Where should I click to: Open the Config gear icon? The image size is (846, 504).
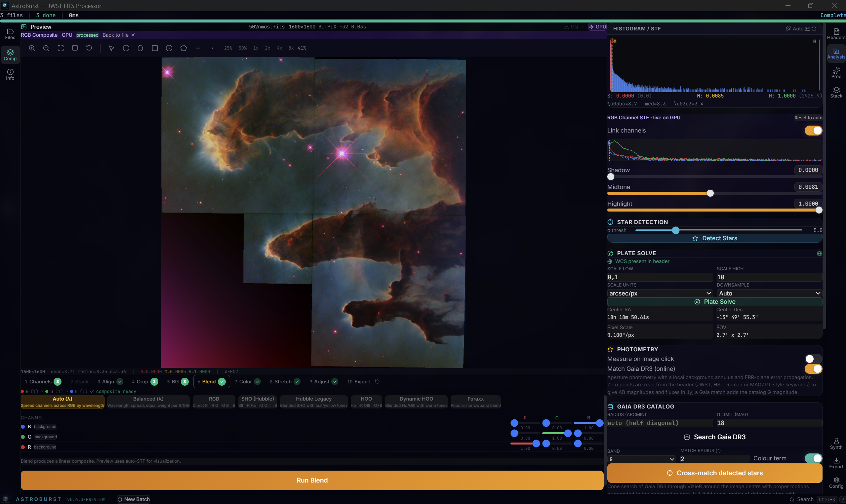tap(836, 483)
